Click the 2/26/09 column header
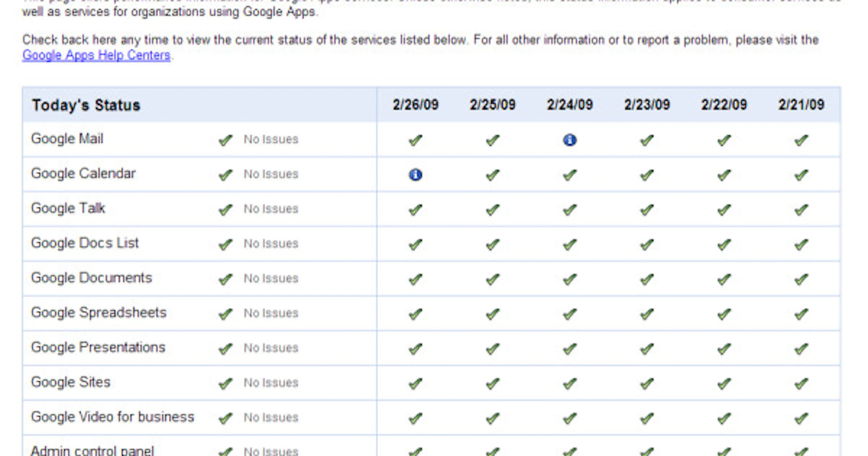The width and height of the screenshot is (868, 456). point(416,105)
